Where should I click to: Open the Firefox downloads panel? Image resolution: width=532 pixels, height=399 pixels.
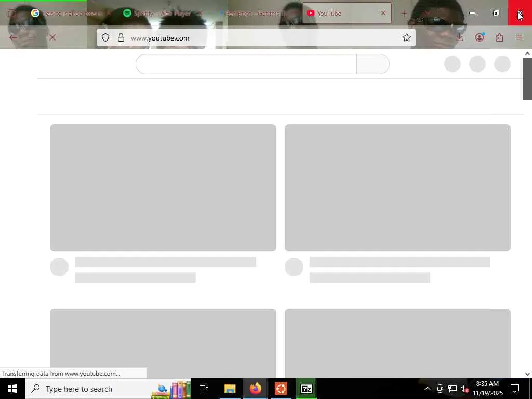point(460,37)
